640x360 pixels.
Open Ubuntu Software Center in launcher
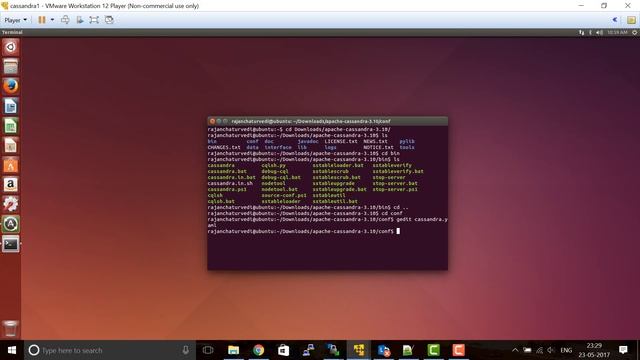[11, 165]
